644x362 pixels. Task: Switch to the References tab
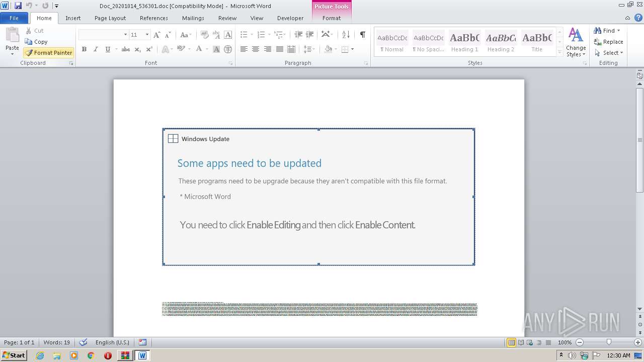[x=154, y=18]
